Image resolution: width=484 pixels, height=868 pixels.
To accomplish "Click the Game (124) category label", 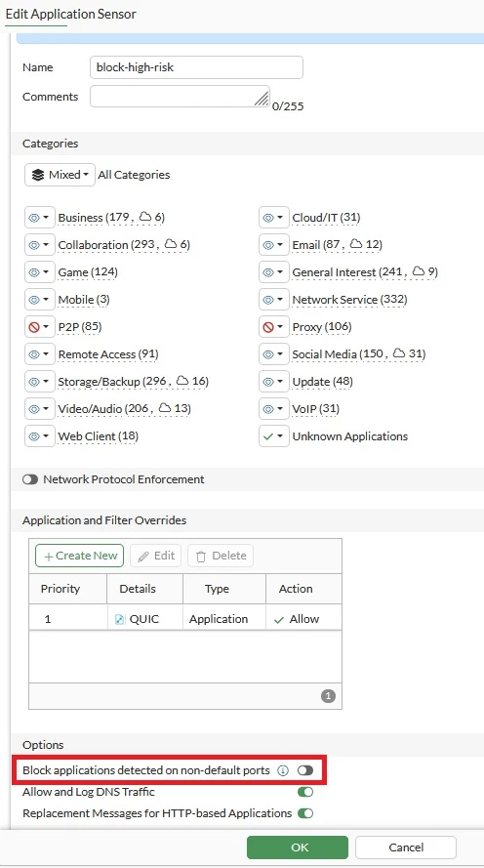I will pos(88,272).
